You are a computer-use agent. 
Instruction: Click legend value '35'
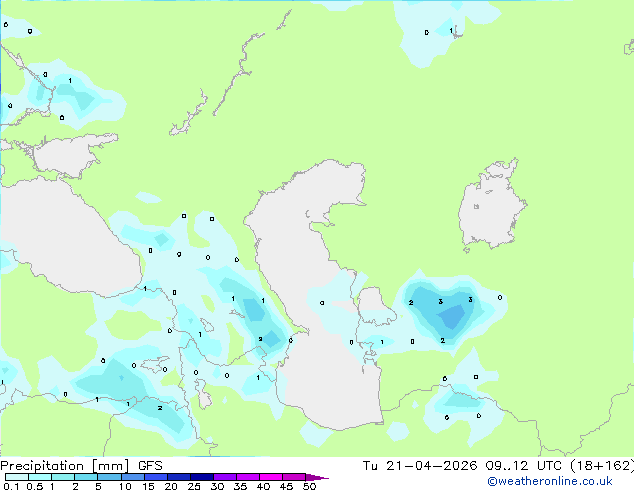coord(240,486)
